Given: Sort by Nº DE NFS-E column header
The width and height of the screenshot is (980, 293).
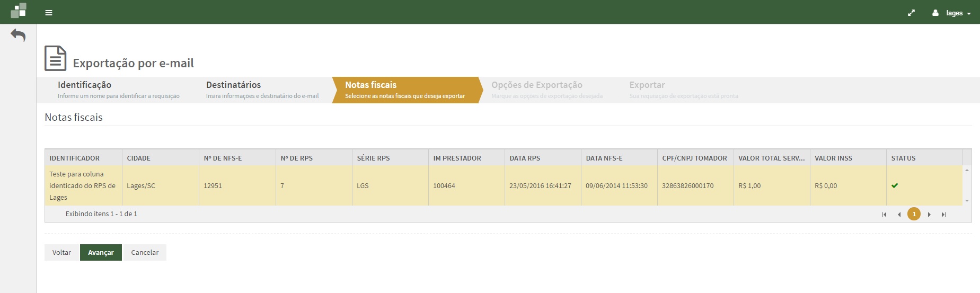Looking at the screenshot, I should click(x=223, y=158).
